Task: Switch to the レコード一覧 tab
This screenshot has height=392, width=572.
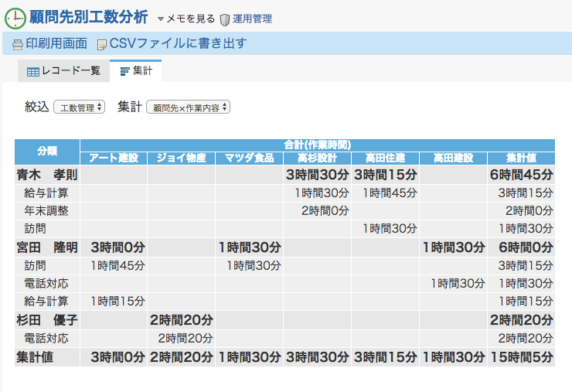Action: [x=64, y=71]
